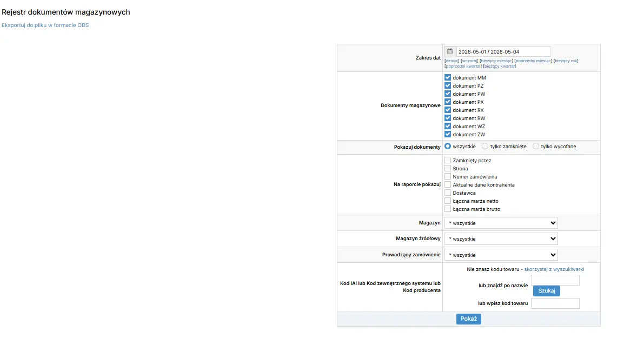Click the Eksportuj do pliku ODS link
This screenshot has height=338, width=644.
click(45, 25)
